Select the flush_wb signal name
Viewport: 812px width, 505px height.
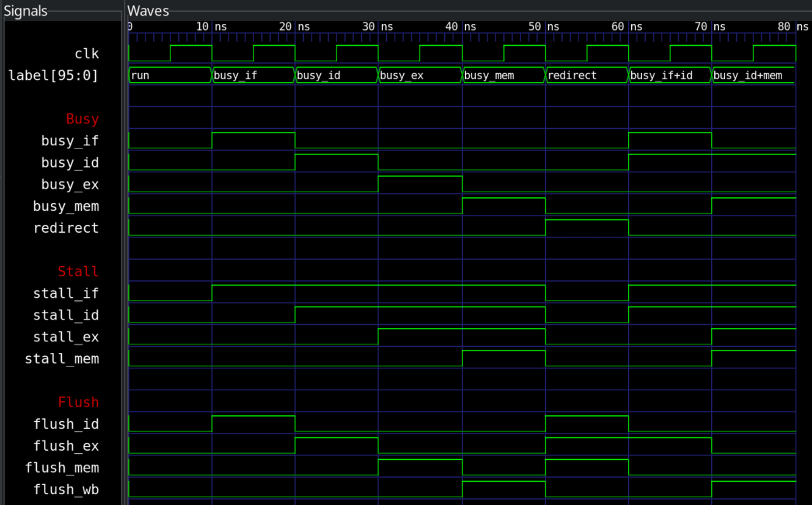[x=66, y=490]
